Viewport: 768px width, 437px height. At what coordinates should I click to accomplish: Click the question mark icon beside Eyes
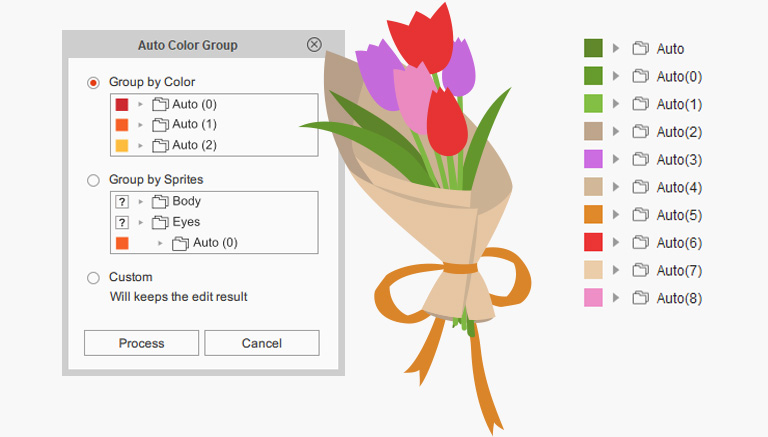click(x=122, y=222)
